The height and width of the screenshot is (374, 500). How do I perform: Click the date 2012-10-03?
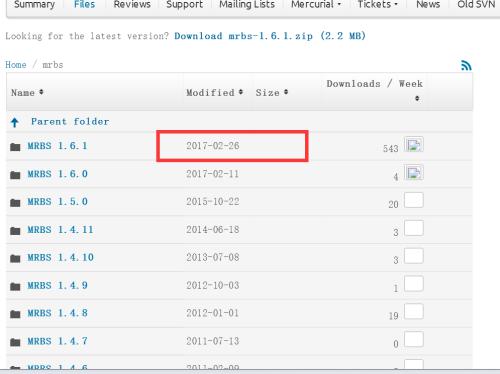click(213, 285)
